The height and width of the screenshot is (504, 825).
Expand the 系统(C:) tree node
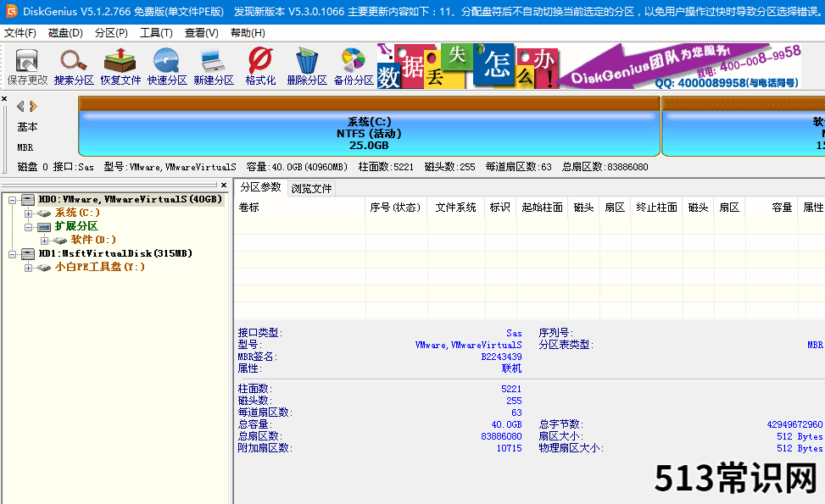click(29, 213)
